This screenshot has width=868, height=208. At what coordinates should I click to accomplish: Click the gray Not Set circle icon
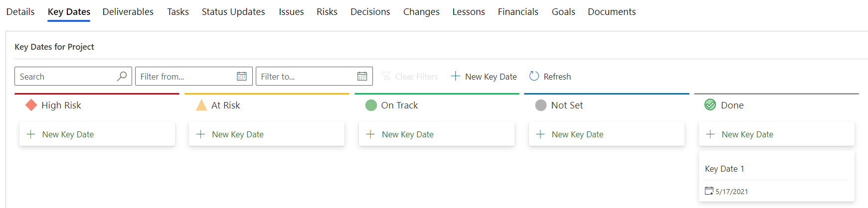pos(541,105)
